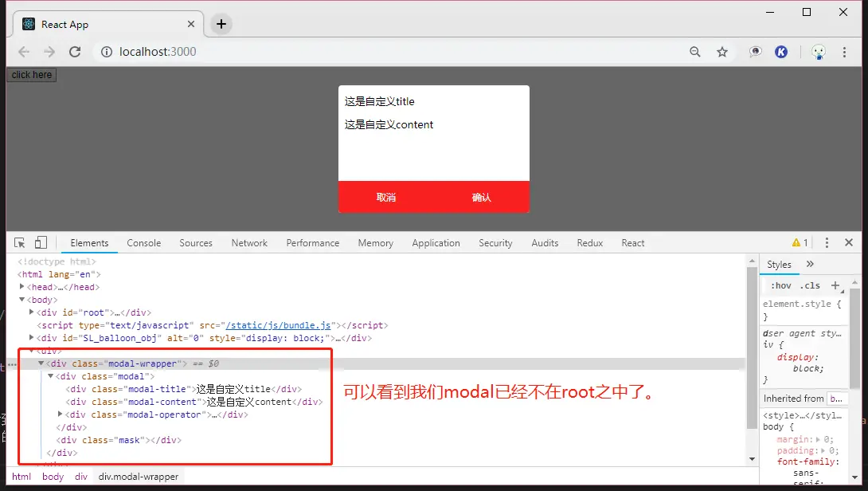The height and width of the screenshot is (491, 868).
Task: Close the React App tab
Action: (x=191, y=24)
